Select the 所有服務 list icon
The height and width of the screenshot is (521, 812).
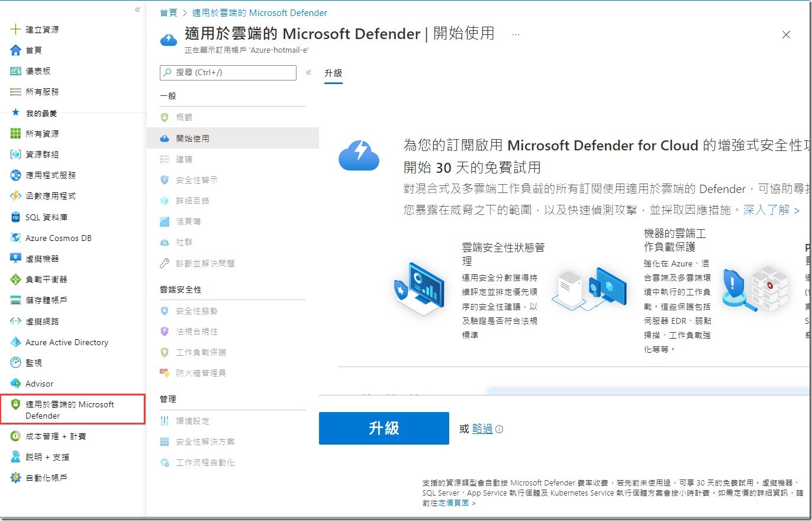(16, 92)
